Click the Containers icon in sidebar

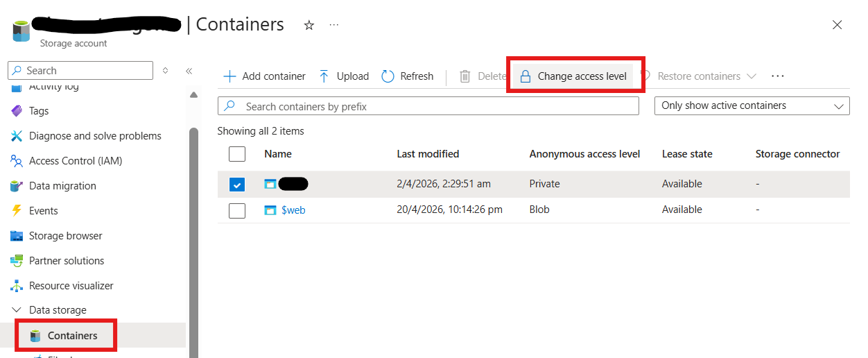[x=35, y=336]
